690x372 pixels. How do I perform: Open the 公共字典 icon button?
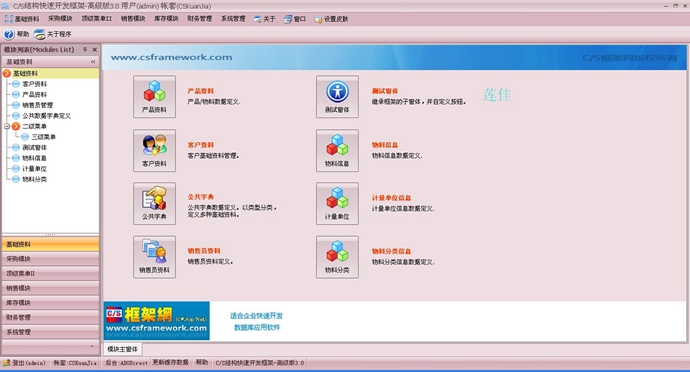154,204
